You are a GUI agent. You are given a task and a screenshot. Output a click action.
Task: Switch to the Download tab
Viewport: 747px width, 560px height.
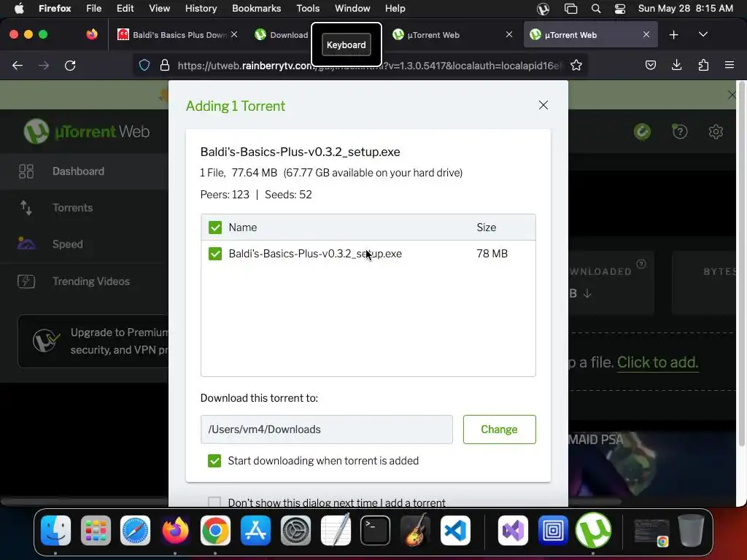(x=281, y=35)
